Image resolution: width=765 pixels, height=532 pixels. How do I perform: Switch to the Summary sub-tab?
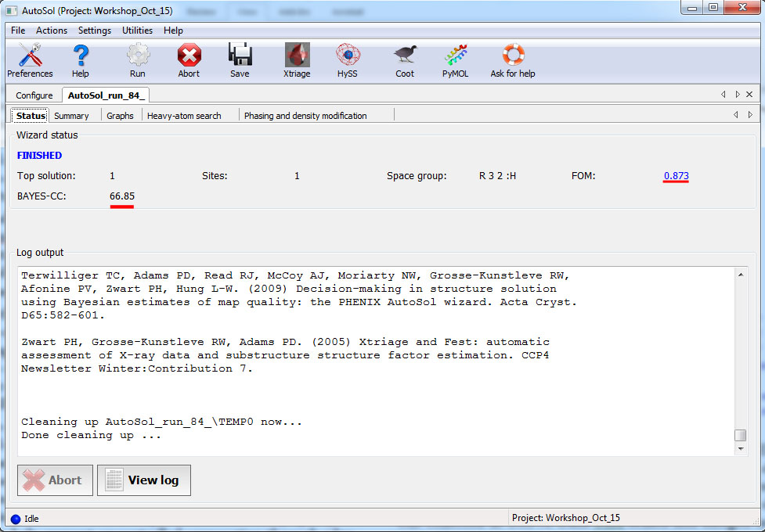(x=71, y=116)
